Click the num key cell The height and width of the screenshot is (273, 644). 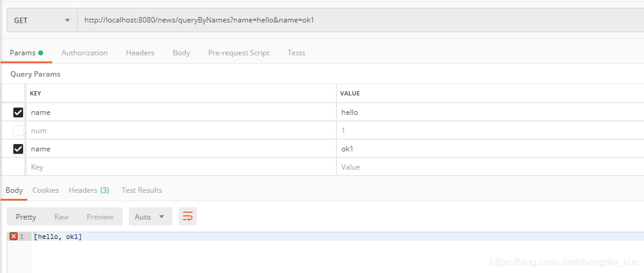[181, 131]
